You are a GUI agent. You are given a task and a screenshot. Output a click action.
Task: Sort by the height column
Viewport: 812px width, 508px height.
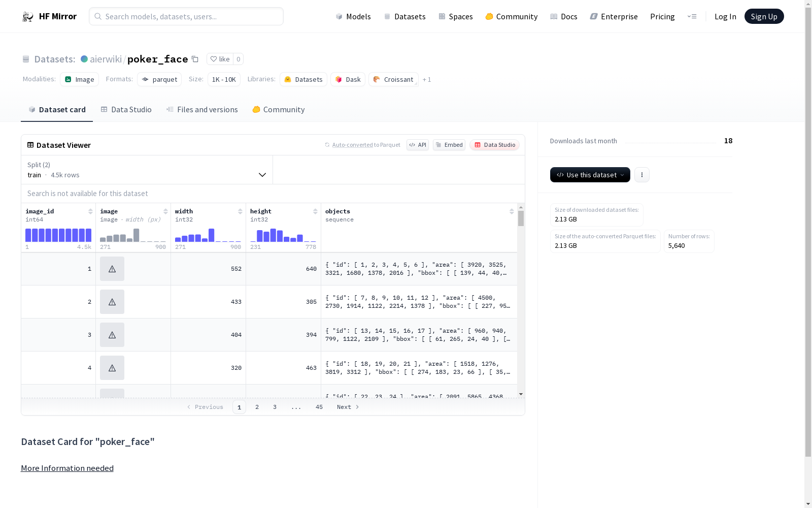(x=315, y=211)
